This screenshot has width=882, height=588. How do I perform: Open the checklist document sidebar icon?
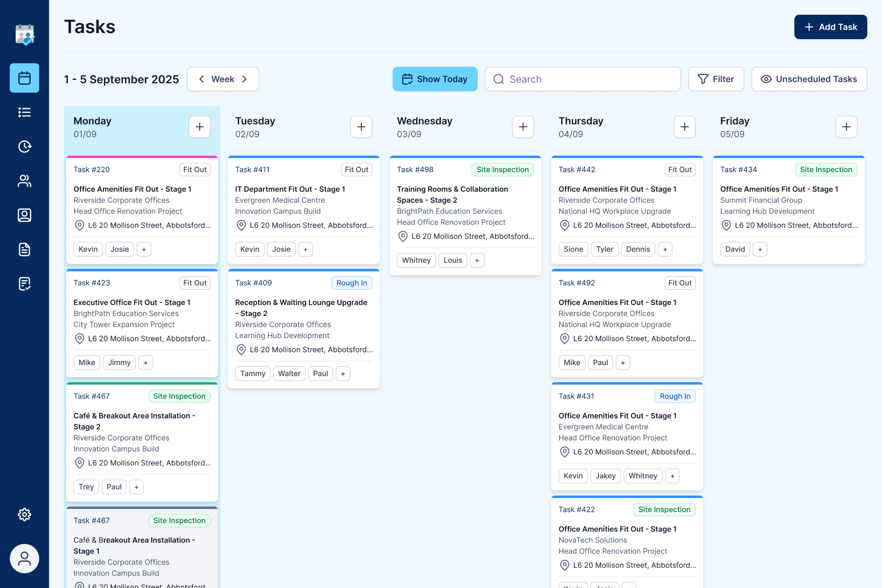click(24, 284)
